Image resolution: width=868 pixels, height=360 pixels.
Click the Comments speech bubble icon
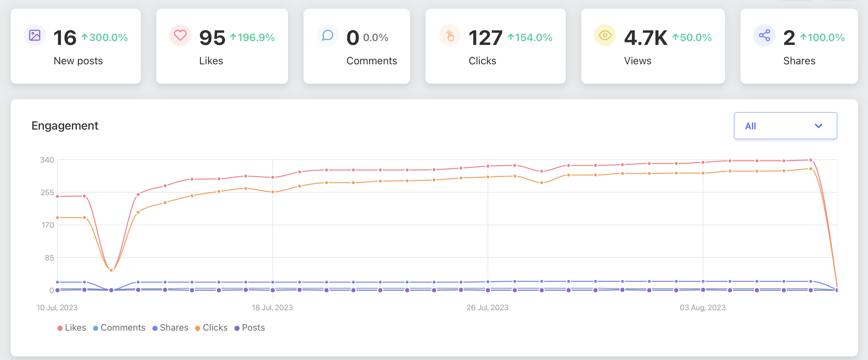tap(327, 36)
